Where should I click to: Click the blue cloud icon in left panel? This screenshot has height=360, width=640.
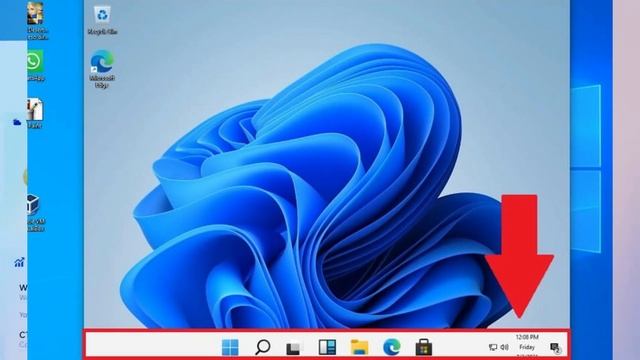tap(17, 122)
